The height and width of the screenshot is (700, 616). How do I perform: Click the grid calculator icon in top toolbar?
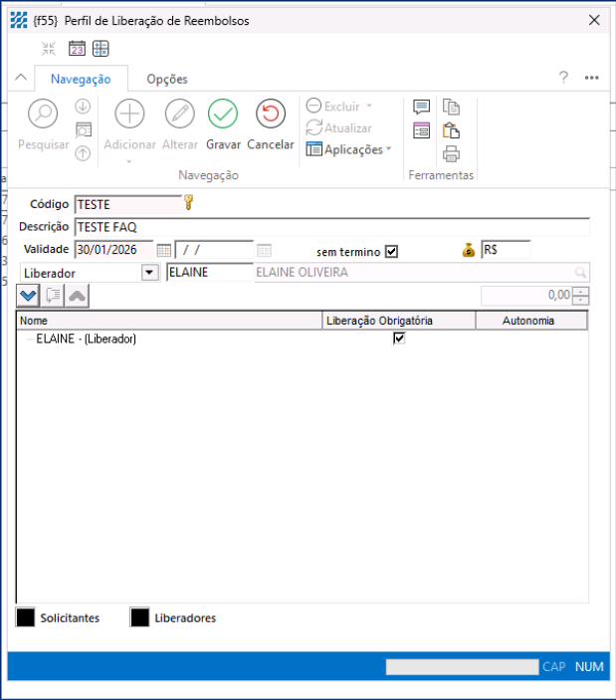[x=102, y=49]
